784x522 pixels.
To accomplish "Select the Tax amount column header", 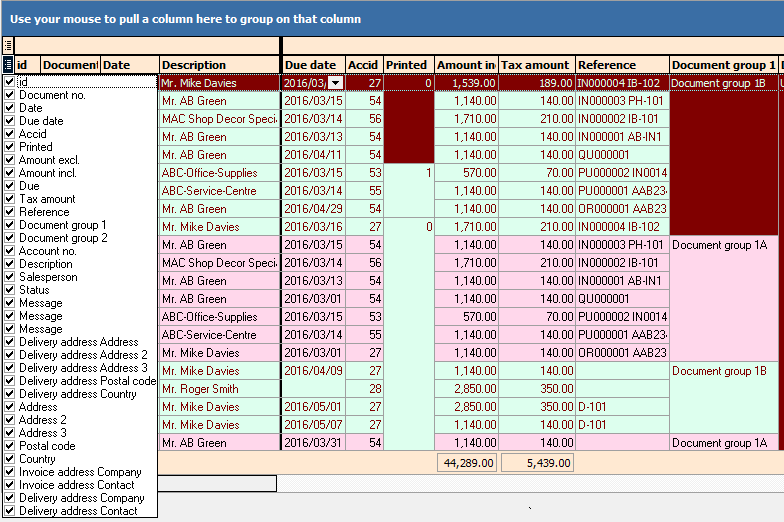I will [x=537, y=65].
